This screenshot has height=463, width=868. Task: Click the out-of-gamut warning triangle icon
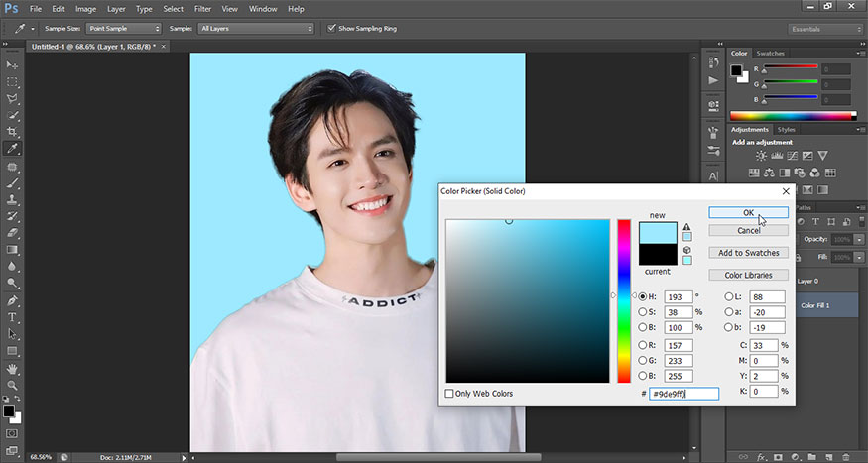[686, 227]
